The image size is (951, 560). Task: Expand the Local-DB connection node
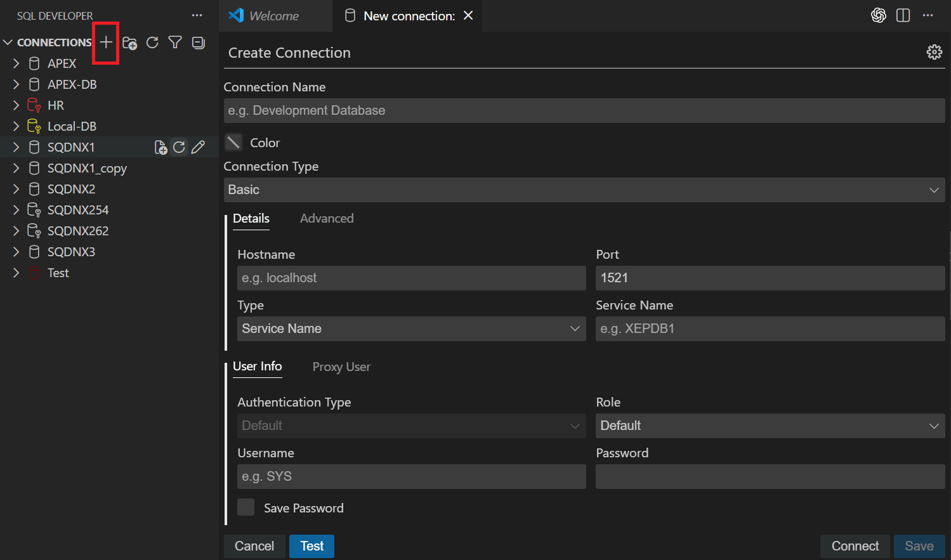click(16, 126)
